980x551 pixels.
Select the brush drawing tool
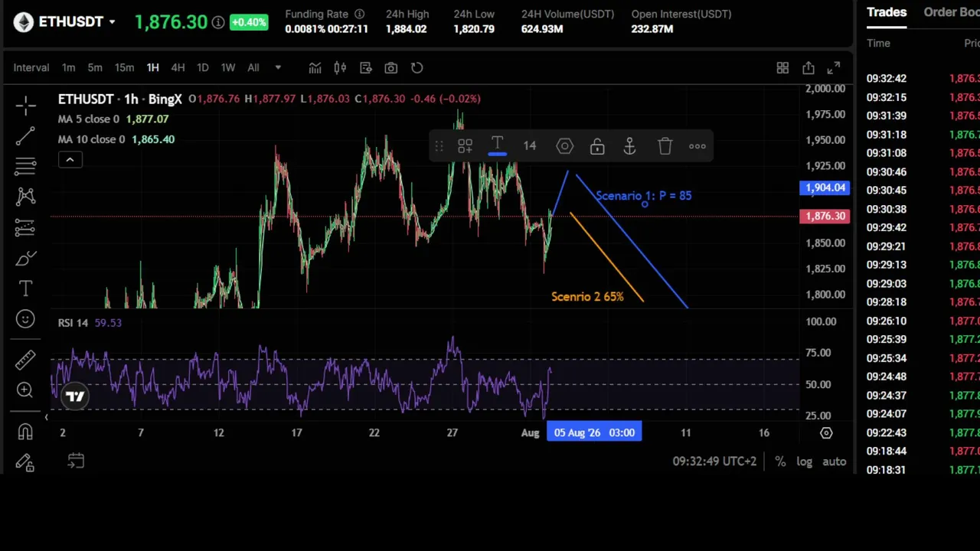pos(25,259)
